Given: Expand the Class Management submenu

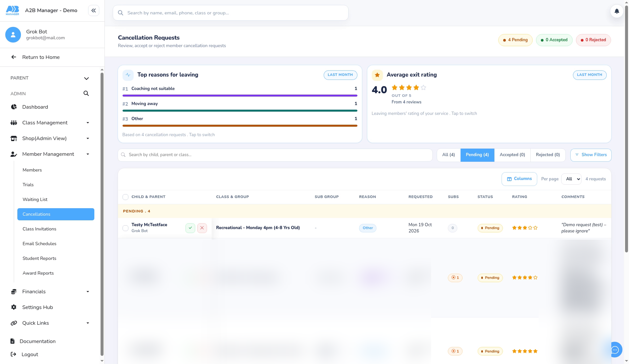Looking at the screenshot, I should (88, 123).
